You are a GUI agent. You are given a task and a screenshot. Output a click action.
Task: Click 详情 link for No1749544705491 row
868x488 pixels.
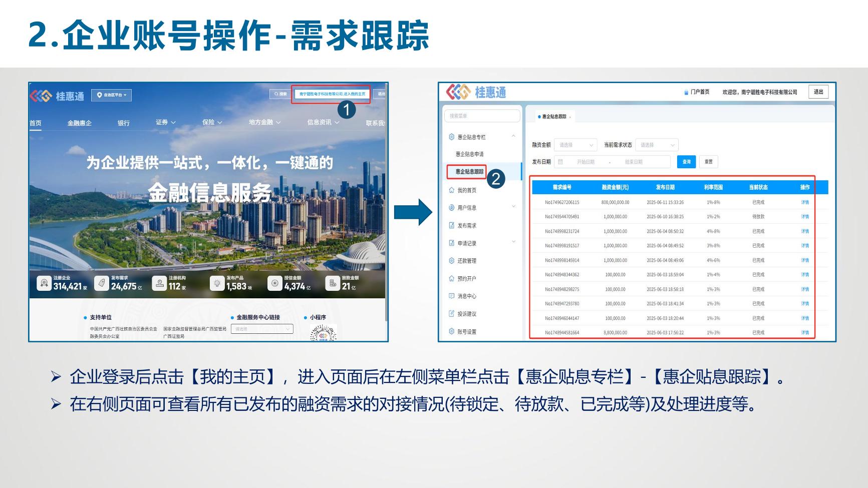coord(804,217)
